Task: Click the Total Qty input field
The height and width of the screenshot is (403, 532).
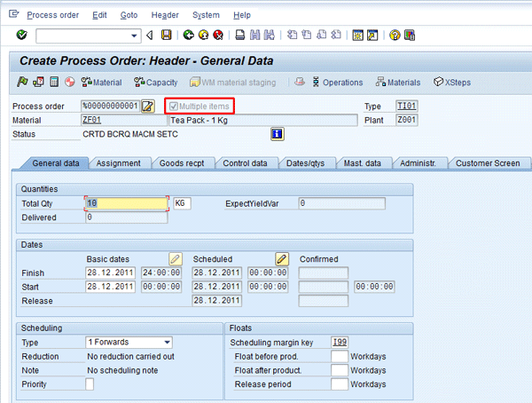Action: tap(126, 203)
